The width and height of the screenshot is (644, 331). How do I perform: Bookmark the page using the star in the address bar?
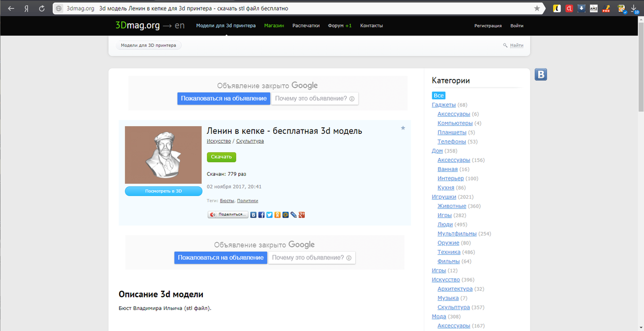[x=537, y=9]
